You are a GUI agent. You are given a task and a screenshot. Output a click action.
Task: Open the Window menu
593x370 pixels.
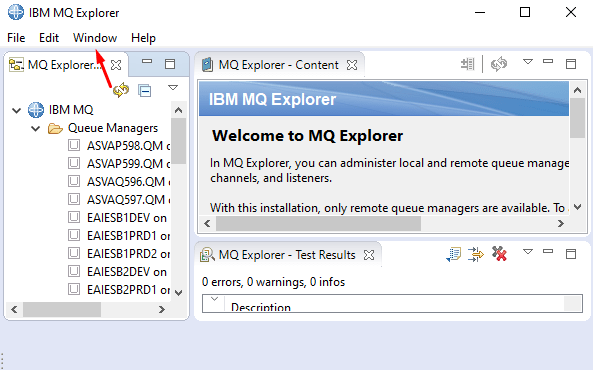coord(95,38)
